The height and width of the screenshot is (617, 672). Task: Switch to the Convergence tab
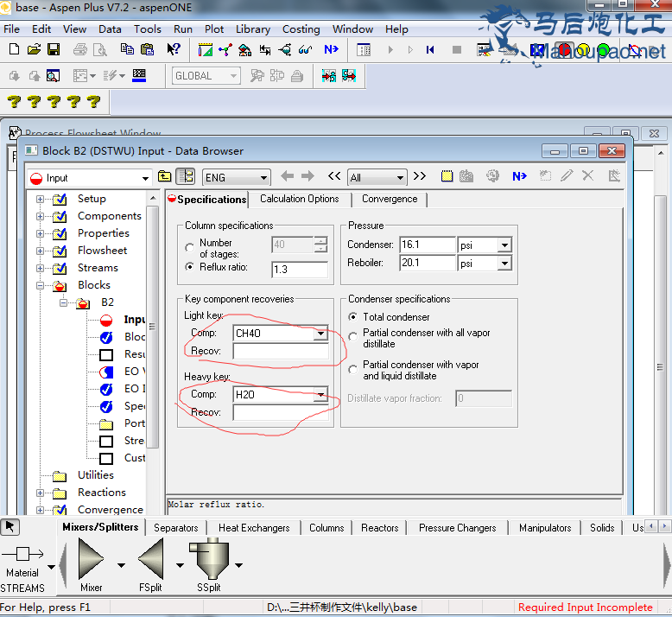click(390, 199)
